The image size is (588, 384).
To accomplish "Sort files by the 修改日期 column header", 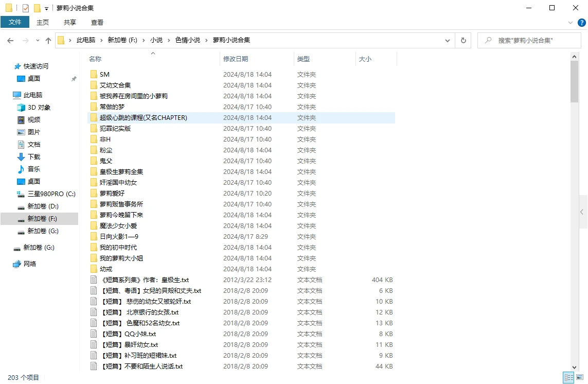I will point(235,59).
